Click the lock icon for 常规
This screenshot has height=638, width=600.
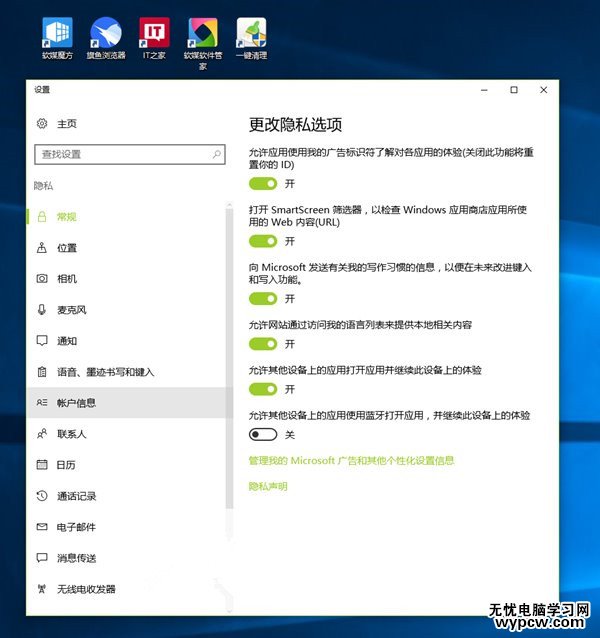(42, 216)
